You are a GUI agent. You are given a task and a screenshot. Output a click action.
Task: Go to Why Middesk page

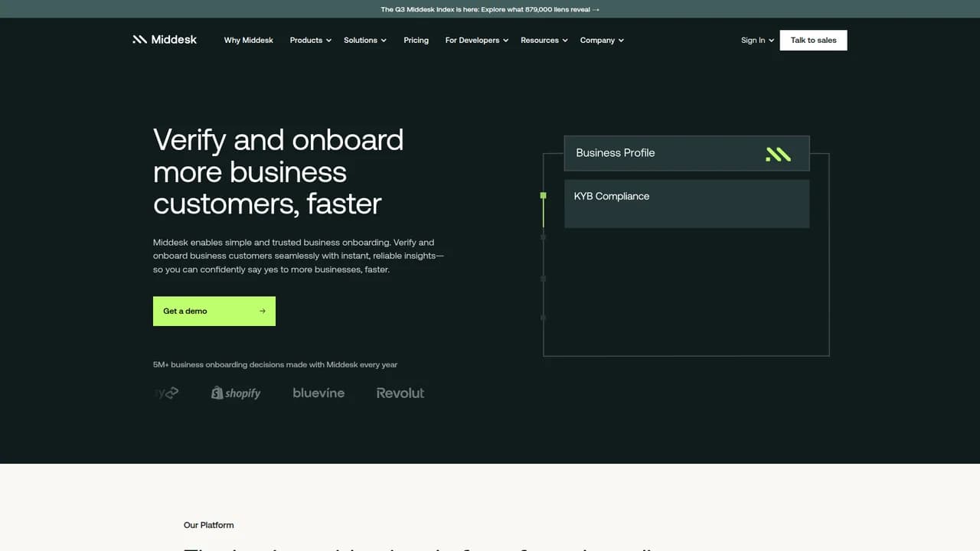coord(248,41)
